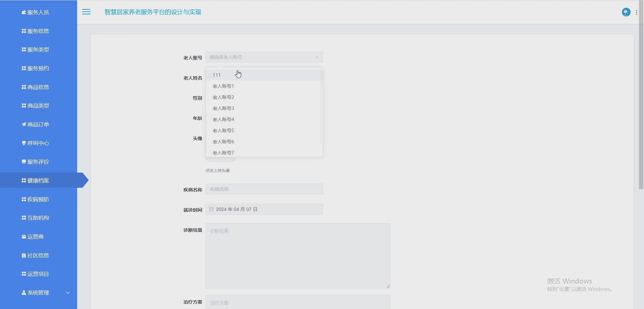Click the icon beside 呼叫中心
The width and height of the screenshot is (644, 309).
coord(24,143)
